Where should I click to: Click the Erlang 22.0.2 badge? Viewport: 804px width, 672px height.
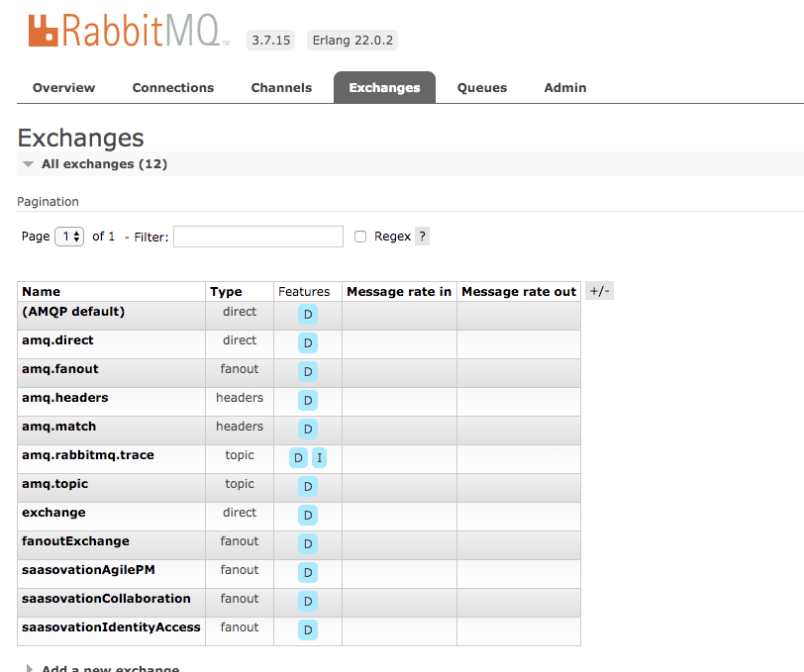click(352, 40)
